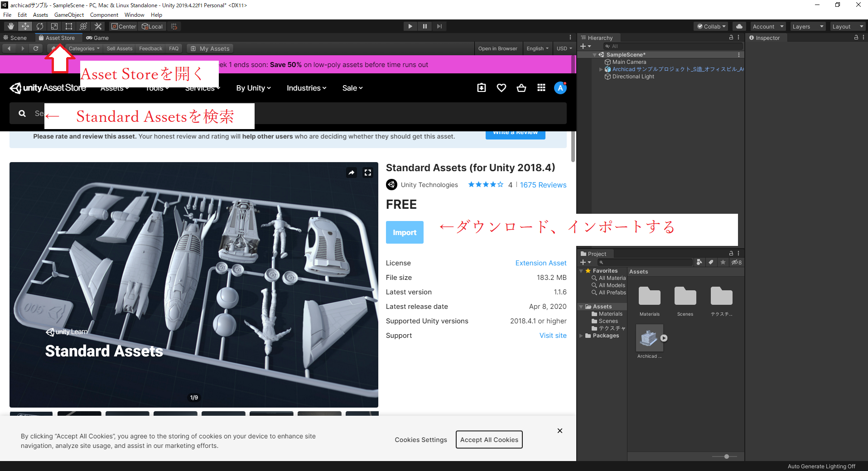Switch to the Scene tab
The image size is (868, 471).
tap(15, 38)
